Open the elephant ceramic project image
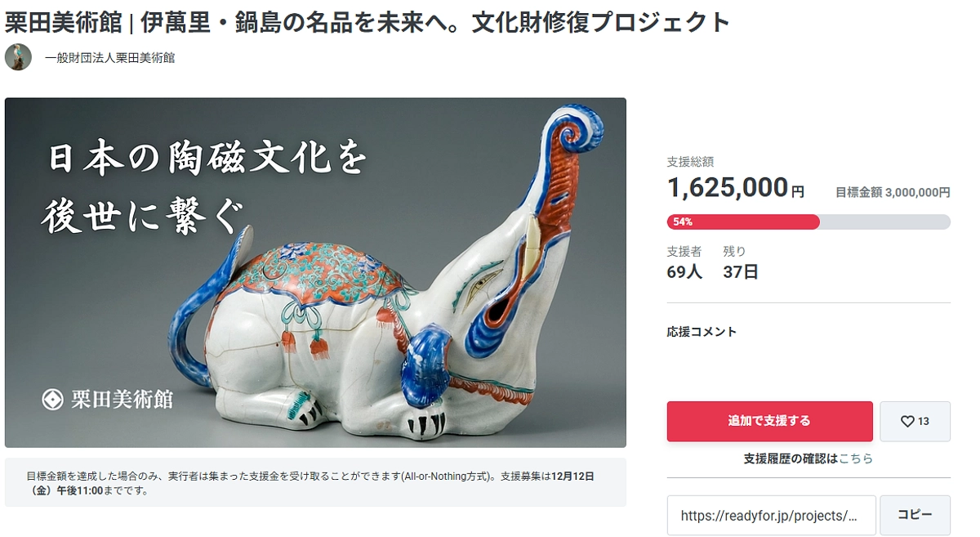 coord(315,273)
